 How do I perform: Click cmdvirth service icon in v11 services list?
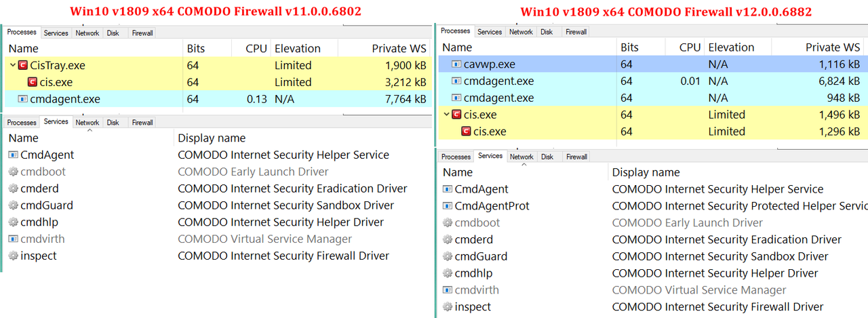(14, 239)
